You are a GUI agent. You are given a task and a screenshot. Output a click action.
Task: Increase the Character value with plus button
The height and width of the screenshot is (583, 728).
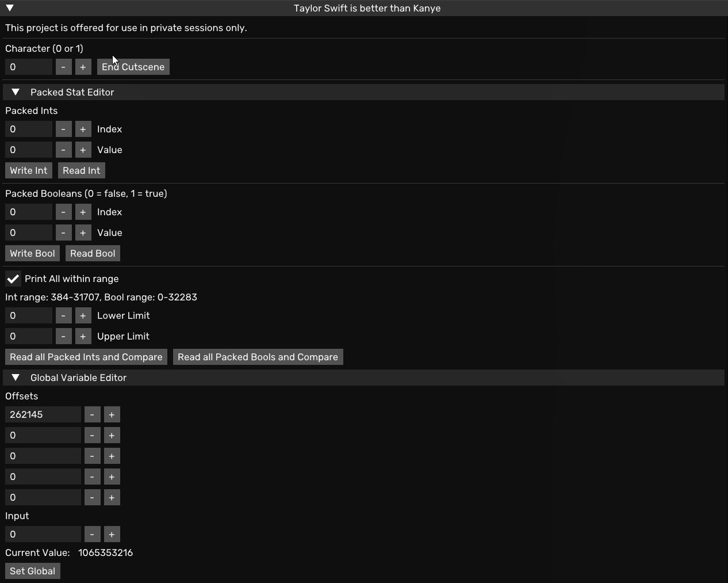click(x=83, y=67)
